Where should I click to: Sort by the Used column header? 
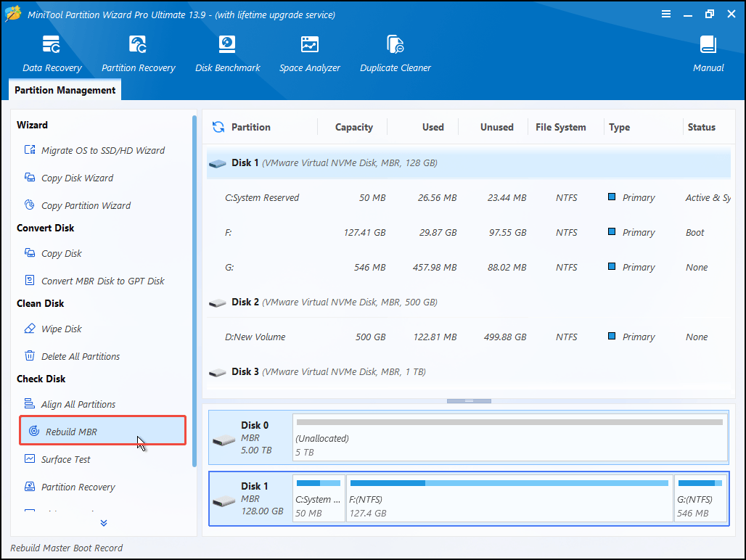[x=433, y=127]
